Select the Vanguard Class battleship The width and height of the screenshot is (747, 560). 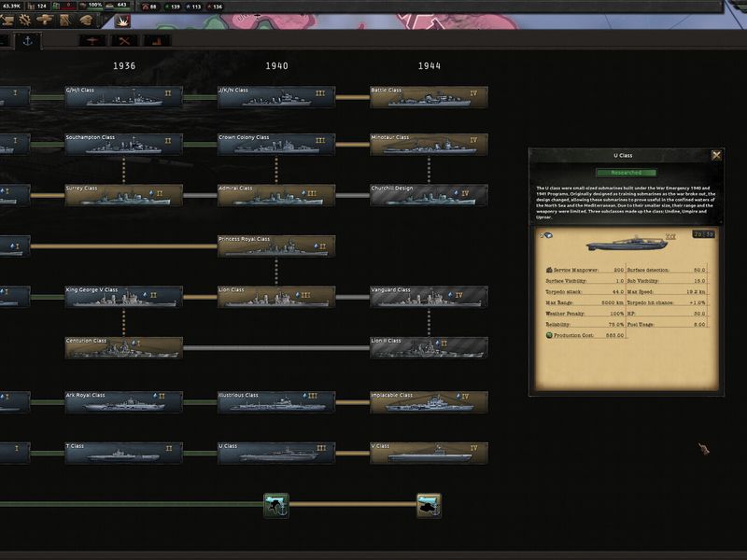(429, 297)
